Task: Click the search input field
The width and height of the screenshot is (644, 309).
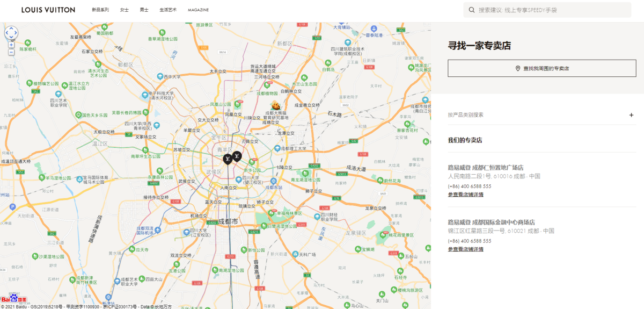Action: tap(550, 10)
